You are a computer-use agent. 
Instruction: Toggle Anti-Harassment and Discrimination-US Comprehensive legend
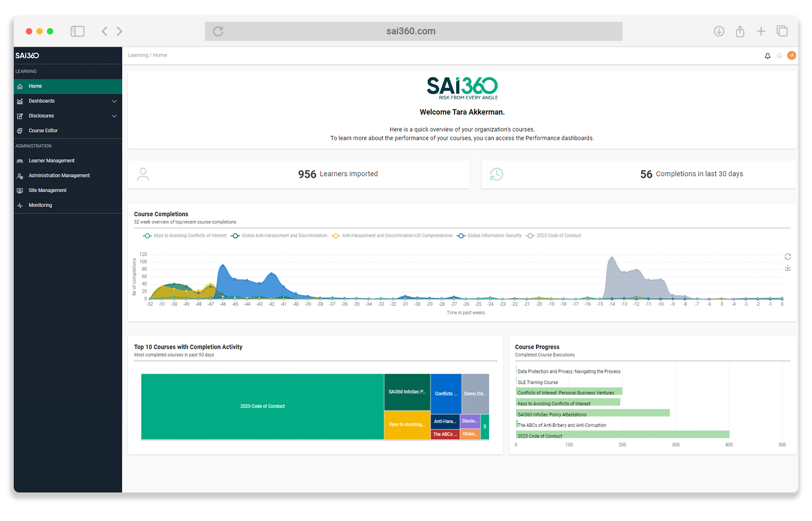point(392,236)
